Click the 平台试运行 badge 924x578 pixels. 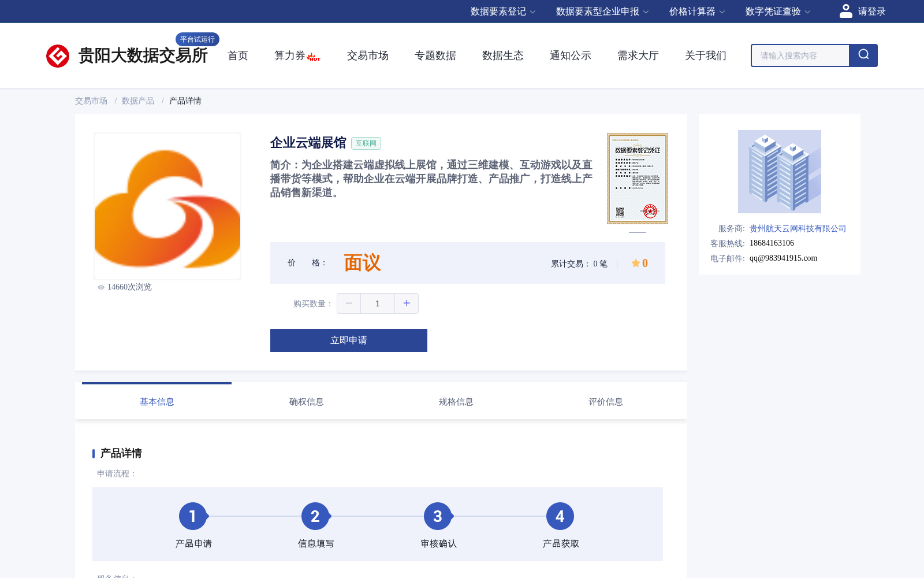coord(198,39)
